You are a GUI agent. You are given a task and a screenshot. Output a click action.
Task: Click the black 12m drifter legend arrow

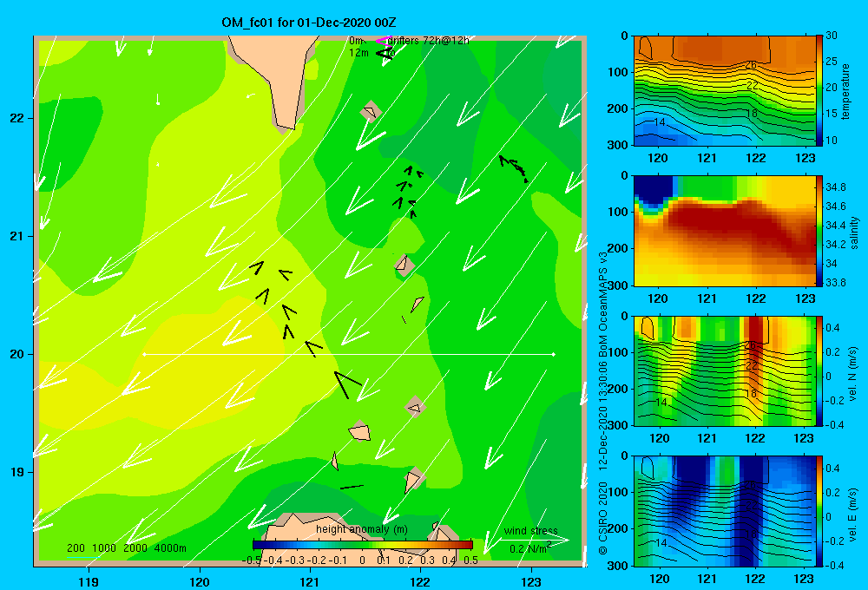tap(385, 53)
